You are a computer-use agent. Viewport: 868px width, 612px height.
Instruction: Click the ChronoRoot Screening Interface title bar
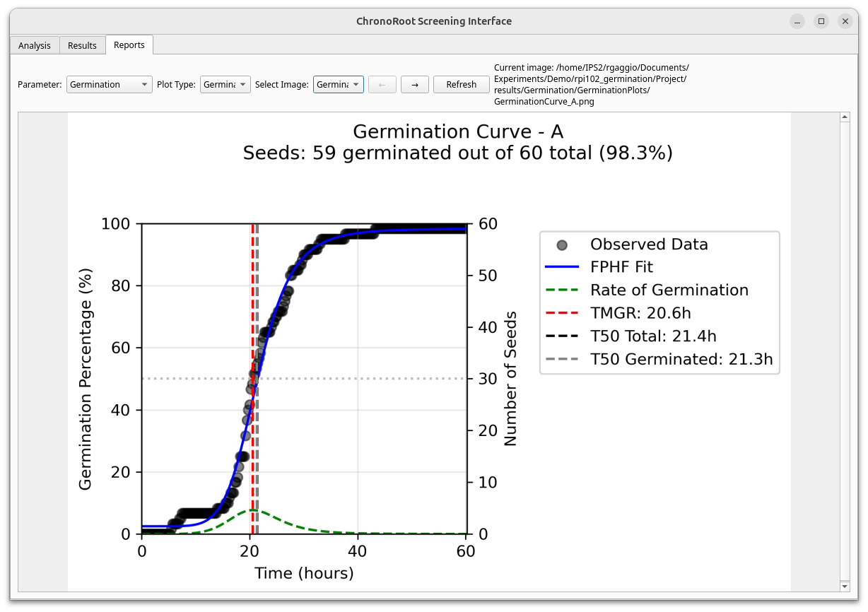tap(434, 21)
